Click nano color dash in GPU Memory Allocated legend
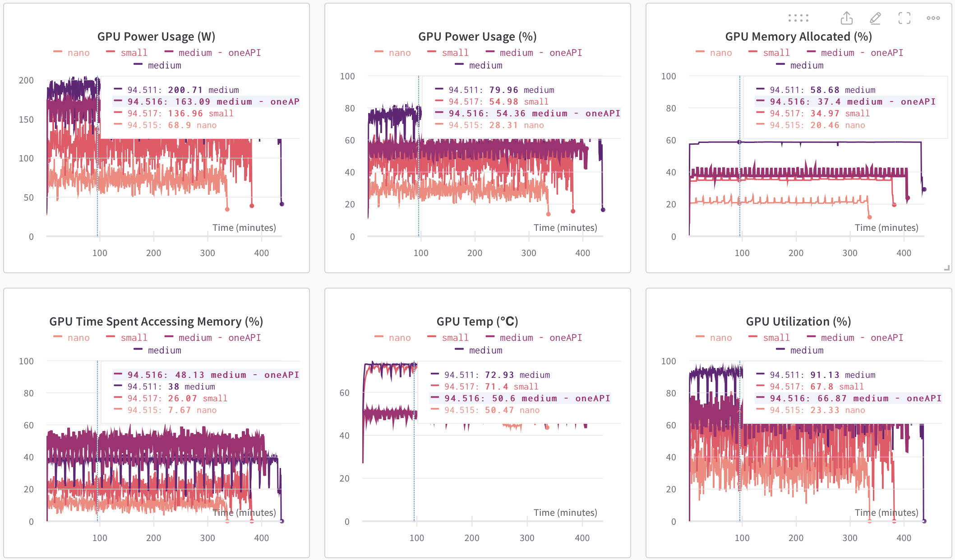The height and width of the screenshot is (560, 955). (700, 52)
